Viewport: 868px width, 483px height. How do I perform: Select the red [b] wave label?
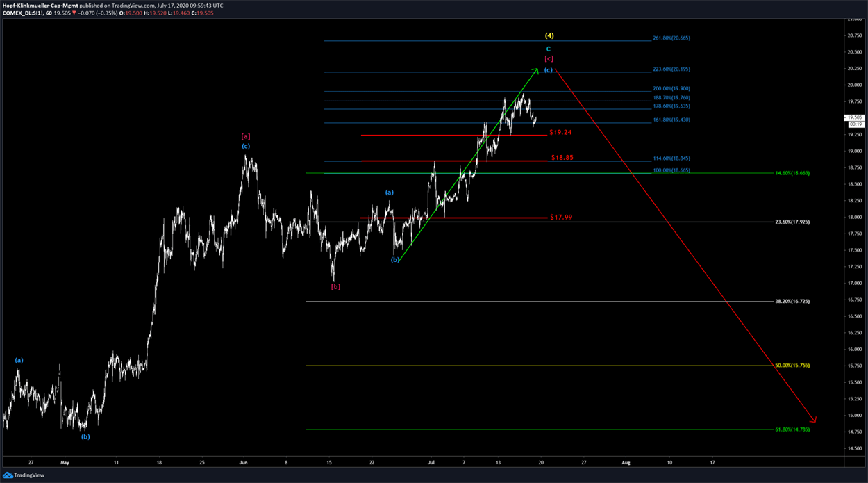point(335,286)
